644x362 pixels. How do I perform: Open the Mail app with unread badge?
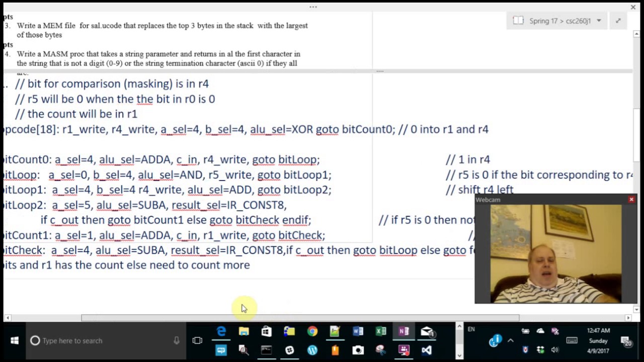(427, 331)
